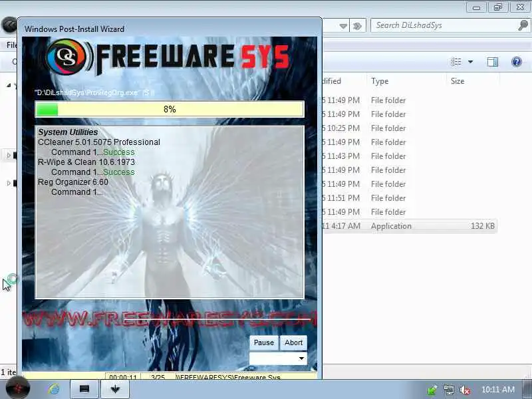
Task: Expand the upper collapsed navigation tree node in Explorer
Action: (x=9, y=156)
